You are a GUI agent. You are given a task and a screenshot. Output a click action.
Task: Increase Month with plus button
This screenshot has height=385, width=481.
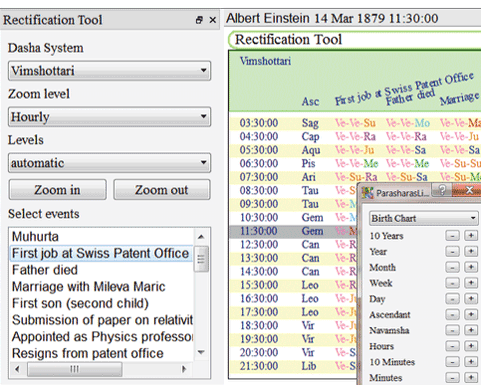471,267
